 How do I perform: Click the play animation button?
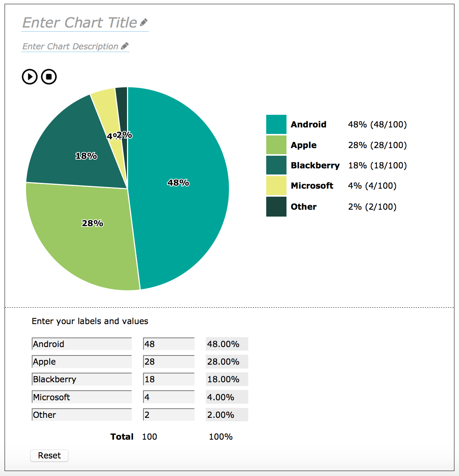[29, 77]
